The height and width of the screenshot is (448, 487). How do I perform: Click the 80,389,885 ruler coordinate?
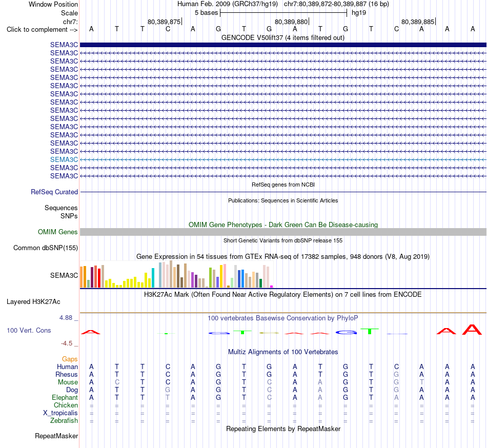coord(418,22)
